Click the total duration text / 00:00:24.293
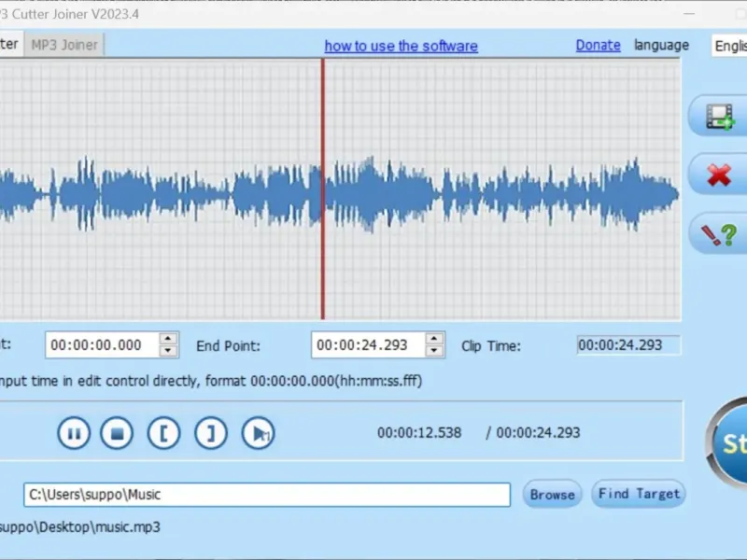747x560 pixels. coord(532,433)
